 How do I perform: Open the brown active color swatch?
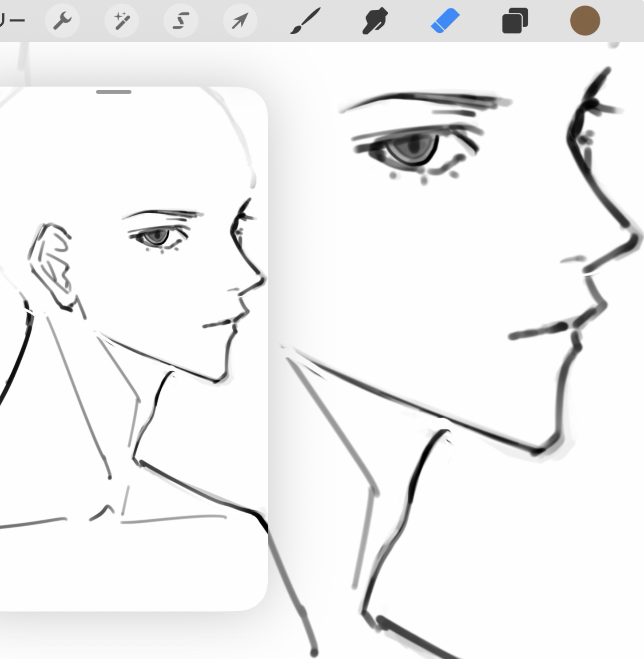[585, 21]
